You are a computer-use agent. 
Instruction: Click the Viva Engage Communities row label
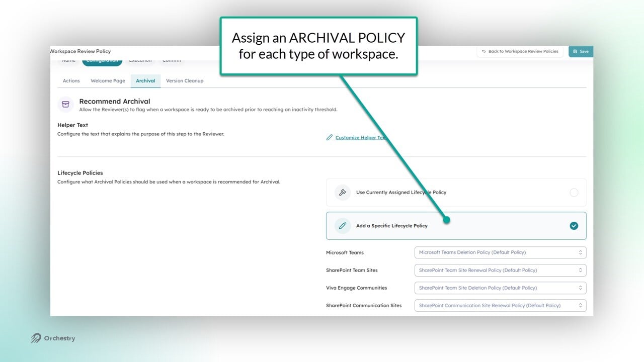(356, 288)
